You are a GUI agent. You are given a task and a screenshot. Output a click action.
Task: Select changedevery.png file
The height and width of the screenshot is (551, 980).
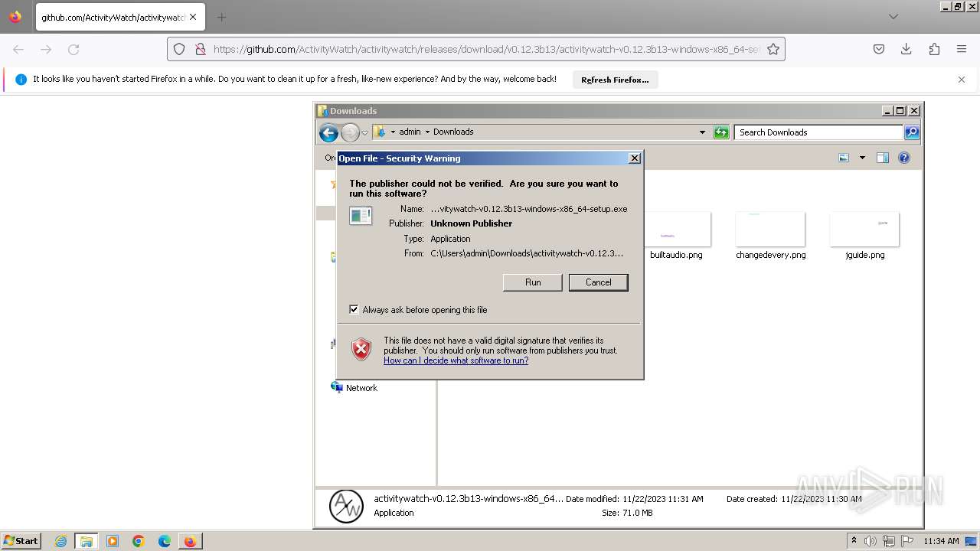[770, 236]
